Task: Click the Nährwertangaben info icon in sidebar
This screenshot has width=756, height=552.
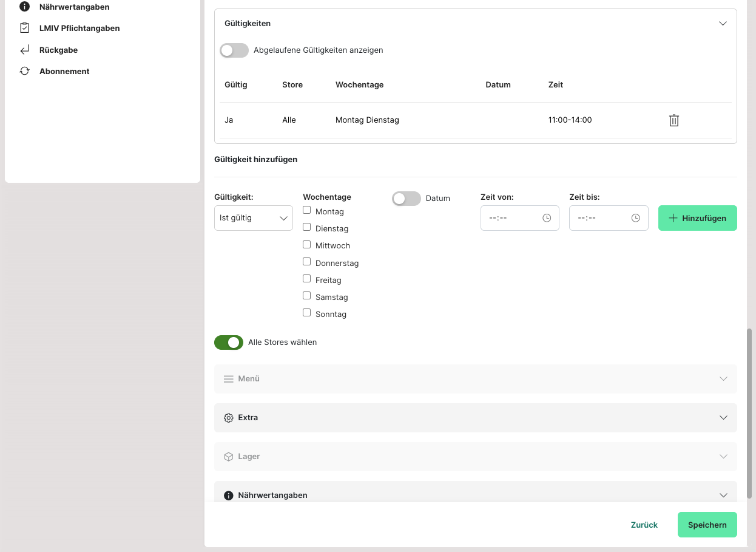Action: click(24, 7)
